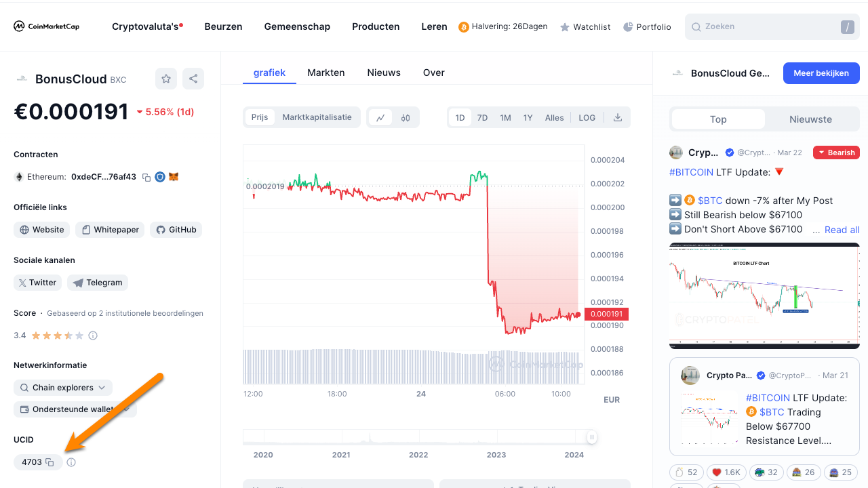
Task: Open the Ondersteunde wallets dropdown
Action: pyautogui.click(x=75, y=409)
